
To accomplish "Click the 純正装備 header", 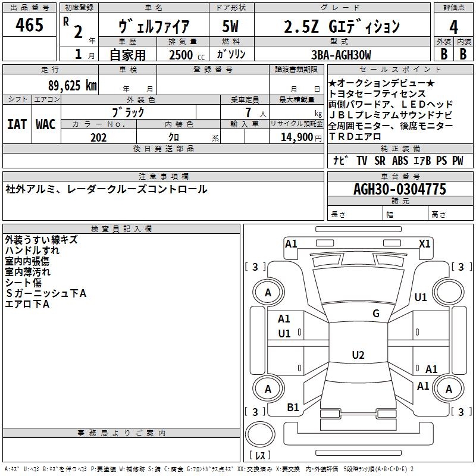I will 400,148.
